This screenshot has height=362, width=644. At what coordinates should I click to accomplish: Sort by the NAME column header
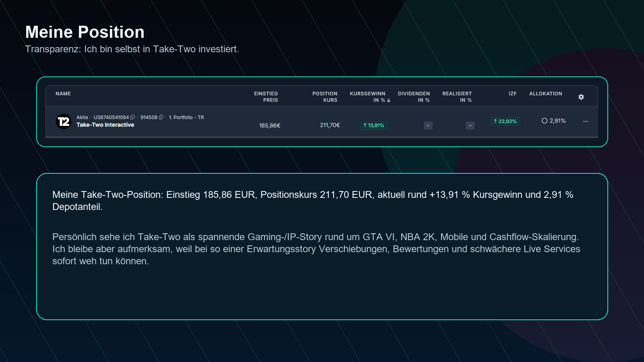click(x=63, y=94)
